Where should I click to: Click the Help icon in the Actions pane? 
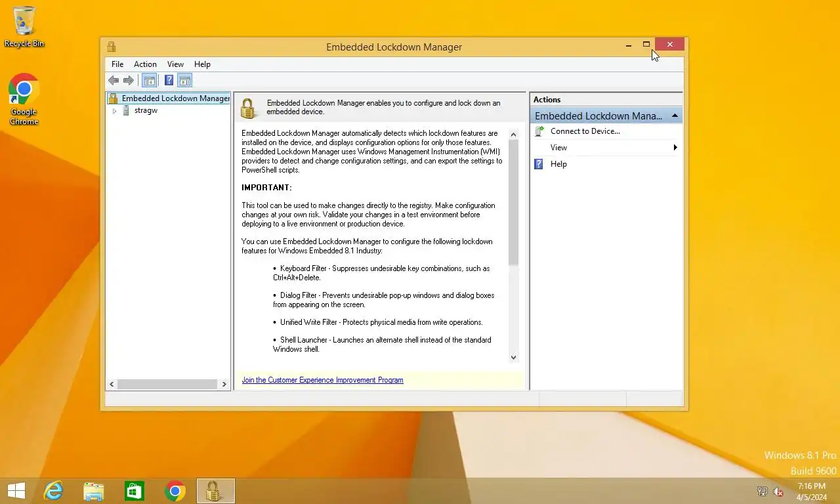pyautogui.click(x=539, y=164)
